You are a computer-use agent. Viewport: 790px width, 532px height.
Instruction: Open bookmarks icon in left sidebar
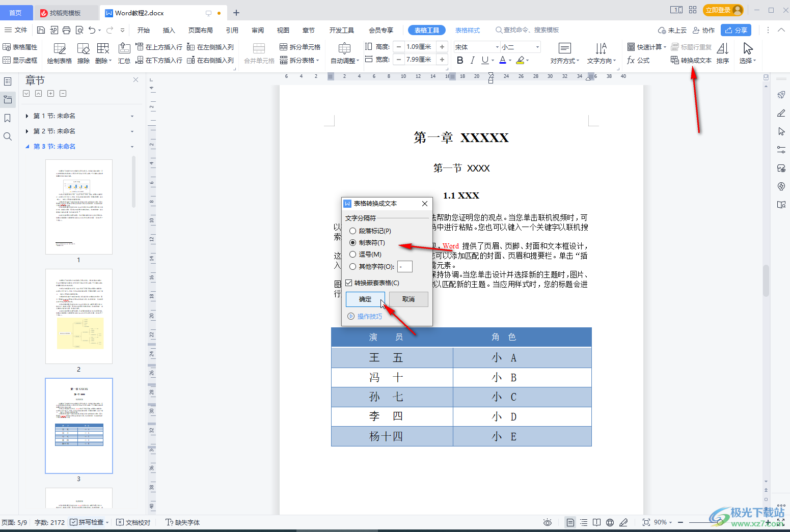[x=8, y=118]
